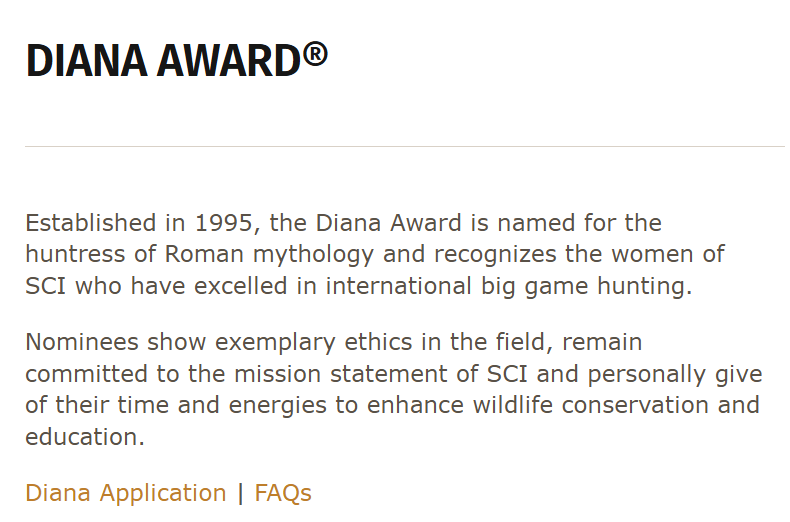
Task: Click the pipe separator between the links
Action: [x=240, y=493]
